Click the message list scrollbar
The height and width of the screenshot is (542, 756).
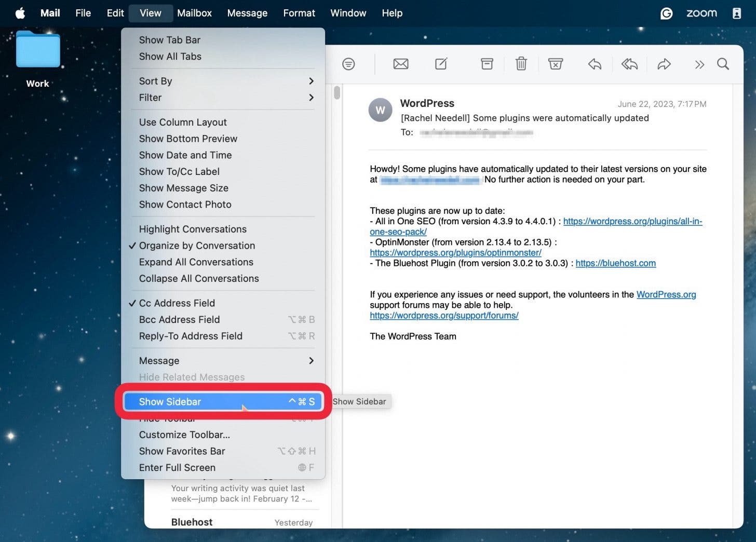pyautogui.click(x=337, y=92)
